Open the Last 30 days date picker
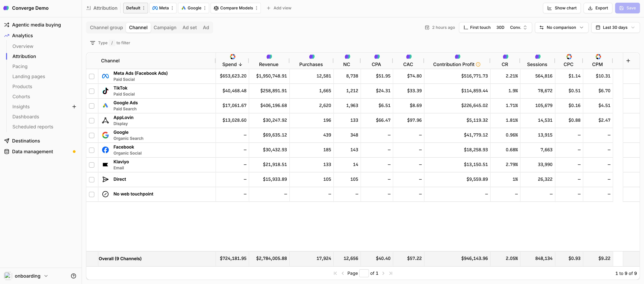644x284 pixels. [x=615, y=27]
